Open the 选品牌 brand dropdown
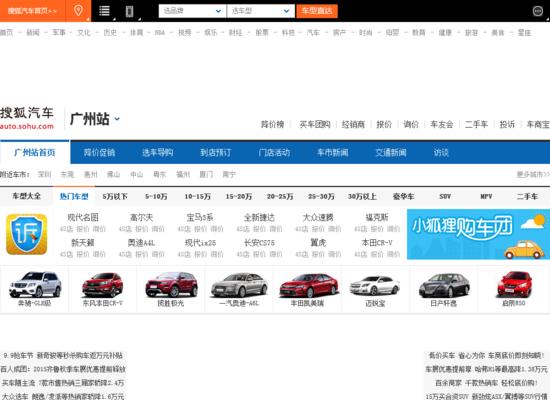The width and height of the screenshot is (550, 400). 192,11
